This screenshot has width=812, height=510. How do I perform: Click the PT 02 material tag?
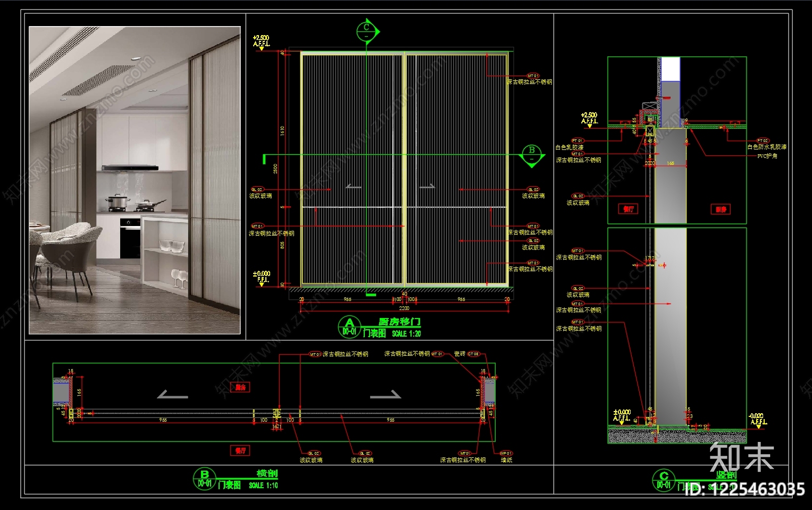(763, 141)
